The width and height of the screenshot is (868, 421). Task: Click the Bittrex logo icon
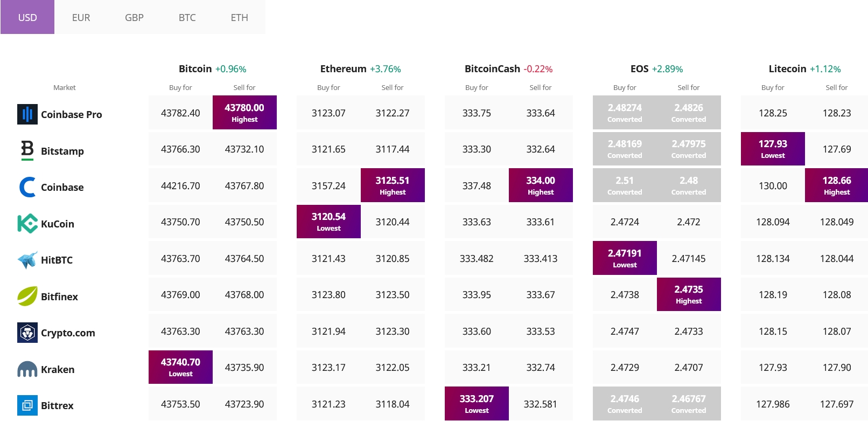click(x=27, y=405)
